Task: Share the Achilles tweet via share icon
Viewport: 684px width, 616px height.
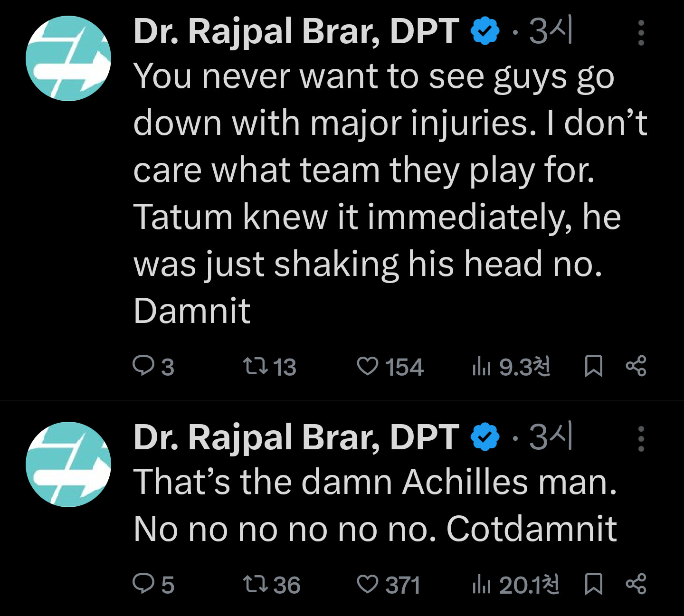Action: pos(636,584)
